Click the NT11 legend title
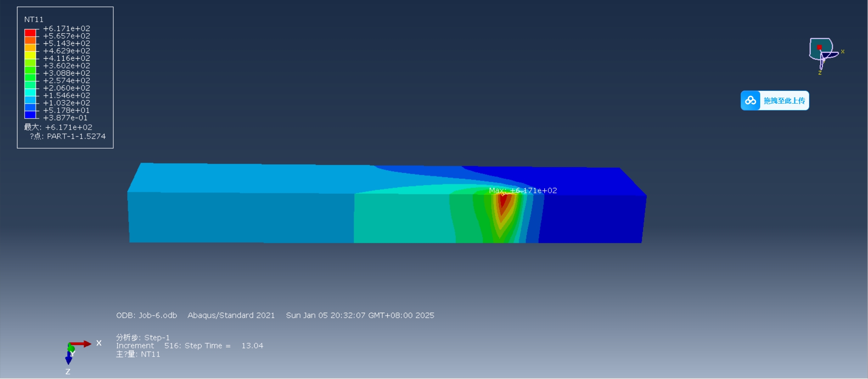Screen dimensions: 868x379 click(34, 20)
